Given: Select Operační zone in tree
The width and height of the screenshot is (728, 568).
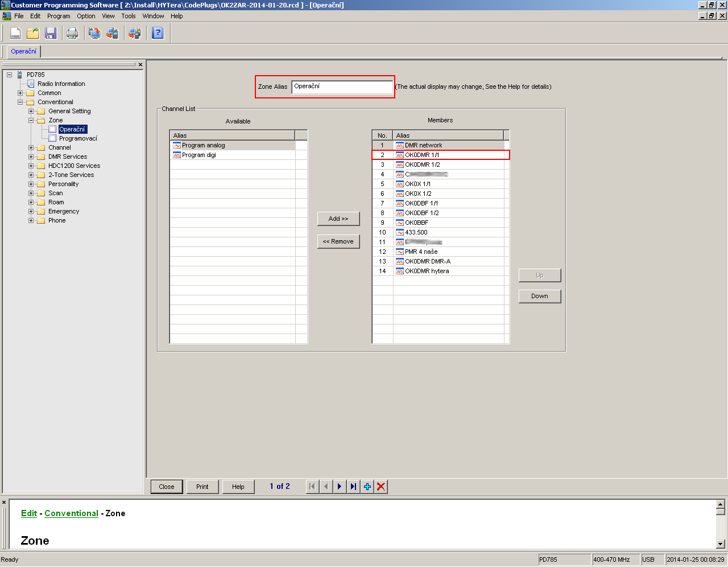Looking at the screenshot, I should pyautogui.click(x=72, y=129).
